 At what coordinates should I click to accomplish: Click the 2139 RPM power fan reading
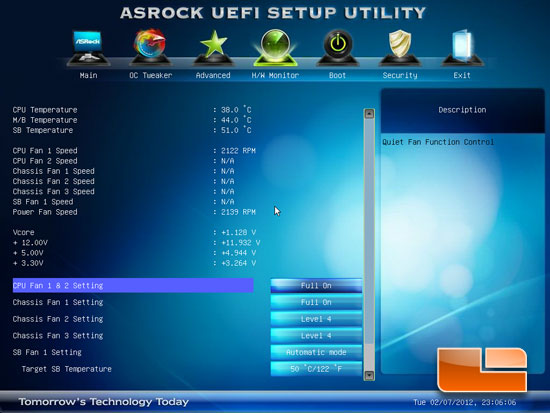coord(238,212)
